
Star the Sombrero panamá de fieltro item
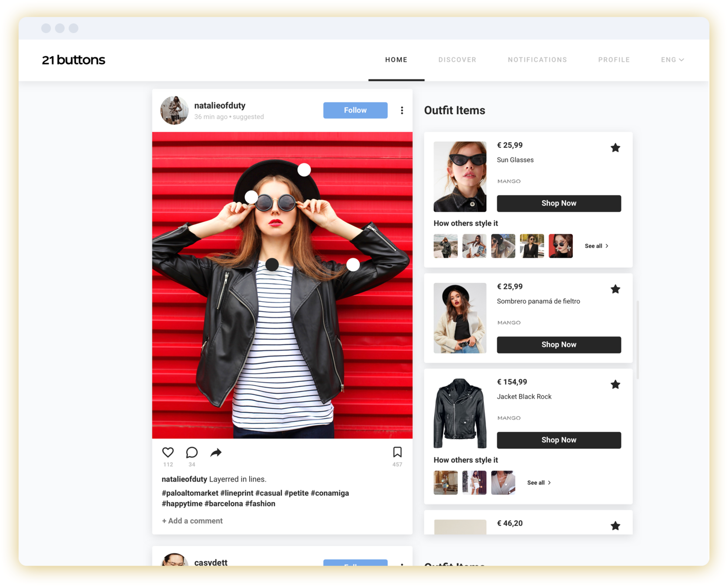615,289
